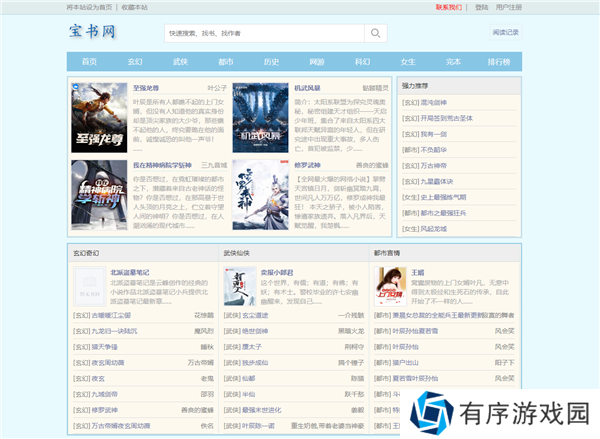Click the magnifier search icon
The image size is (600, 439).
[375, 33]
